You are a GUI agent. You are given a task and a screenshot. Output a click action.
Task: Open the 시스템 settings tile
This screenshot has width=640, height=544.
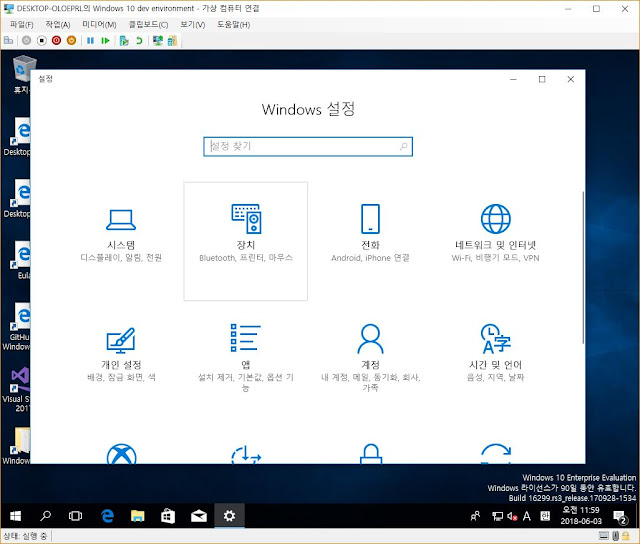(121, 241)
